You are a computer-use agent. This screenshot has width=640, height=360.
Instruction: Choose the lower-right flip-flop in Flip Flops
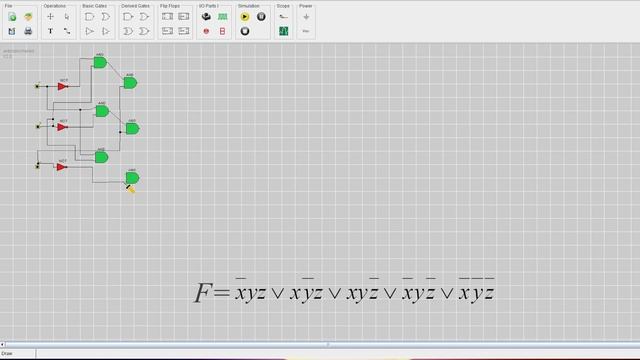(184, 31)
